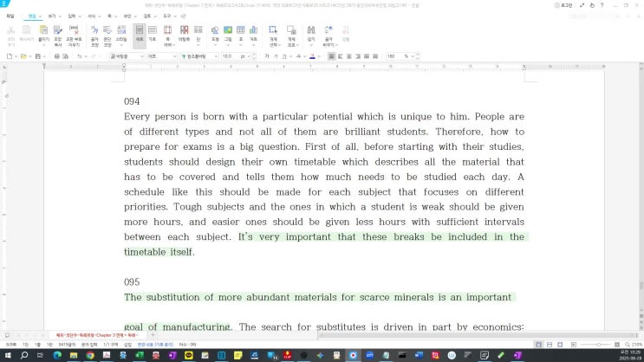Viewport: 644px width, 362px height.
Task: Open the 파일 (File) menu
Action: coord(10,16)
